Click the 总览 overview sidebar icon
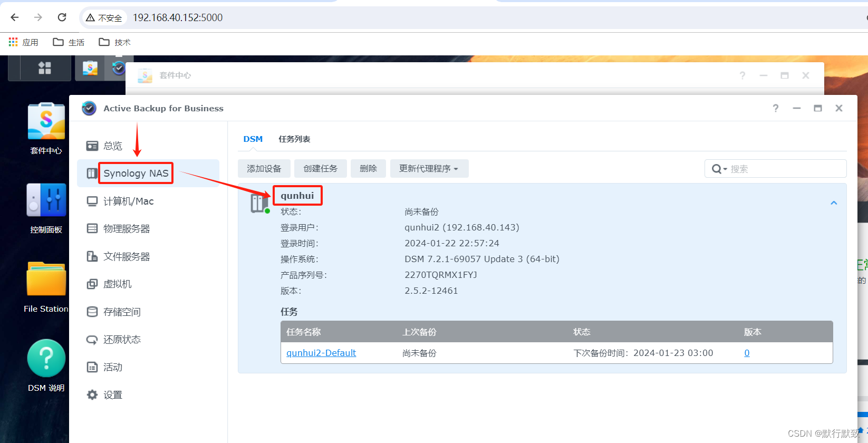Viewport: 868px width, 443px height. click(x=92, y=146)
